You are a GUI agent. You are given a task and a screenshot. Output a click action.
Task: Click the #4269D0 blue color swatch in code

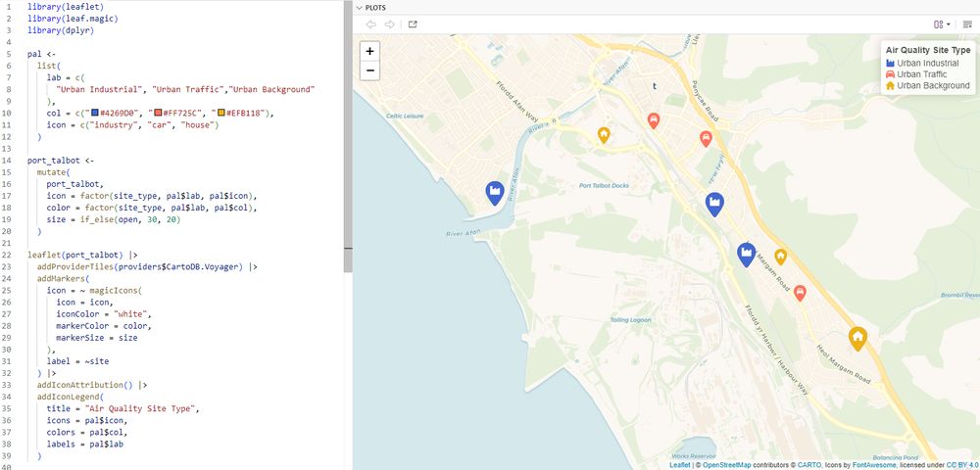pos(95,113)
